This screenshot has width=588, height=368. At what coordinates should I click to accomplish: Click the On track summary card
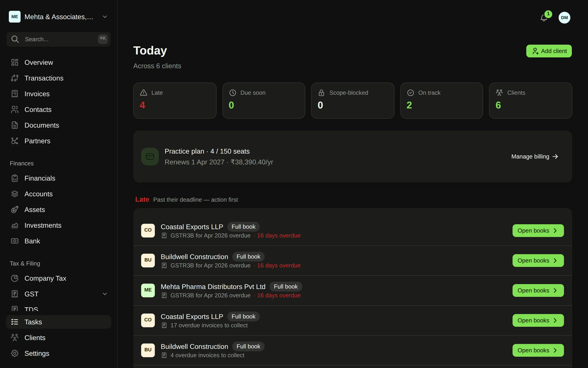(x=442, y=101)
